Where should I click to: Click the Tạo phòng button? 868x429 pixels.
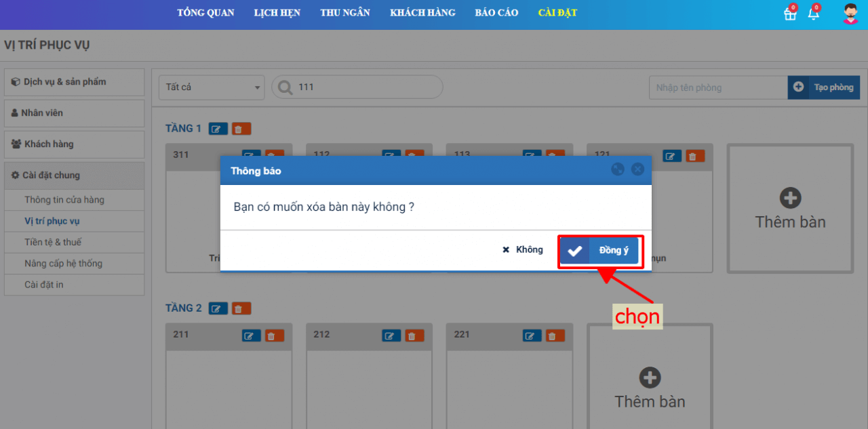824,87
